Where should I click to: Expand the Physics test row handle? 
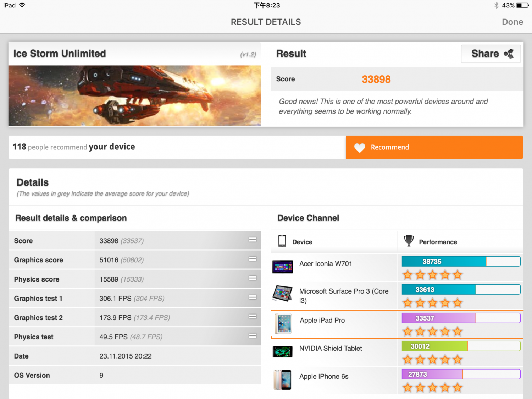coord(253,336)
